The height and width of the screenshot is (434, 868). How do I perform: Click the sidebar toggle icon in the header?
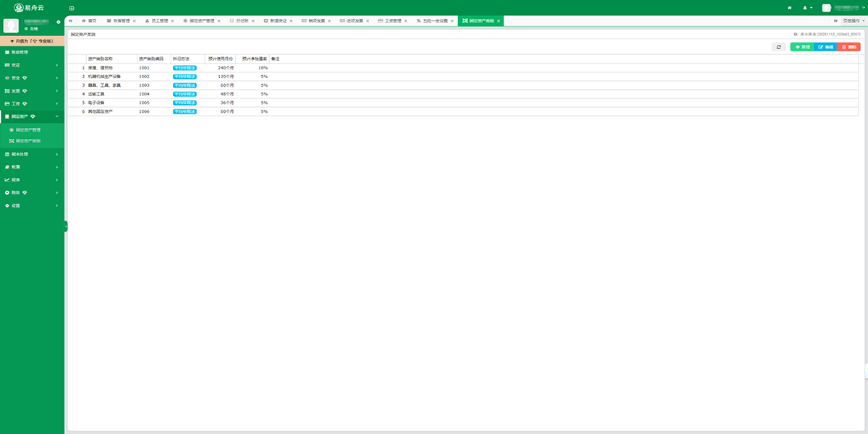point(72,8)
